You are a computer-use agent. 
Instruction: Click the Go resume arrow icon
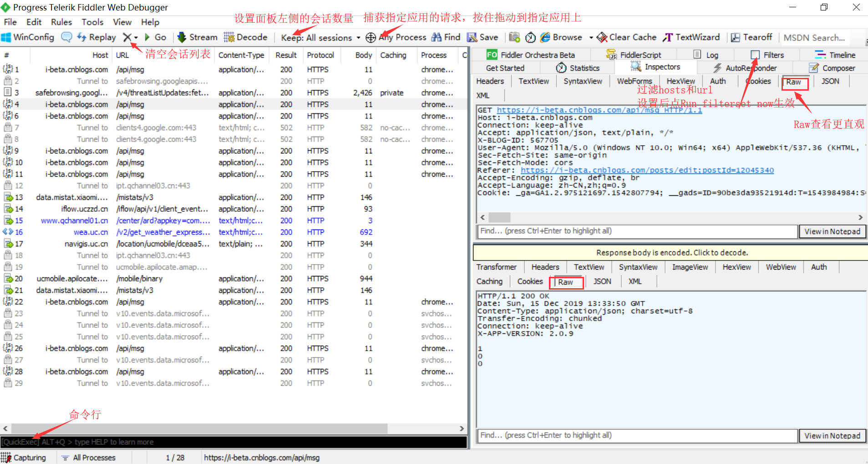147,37
